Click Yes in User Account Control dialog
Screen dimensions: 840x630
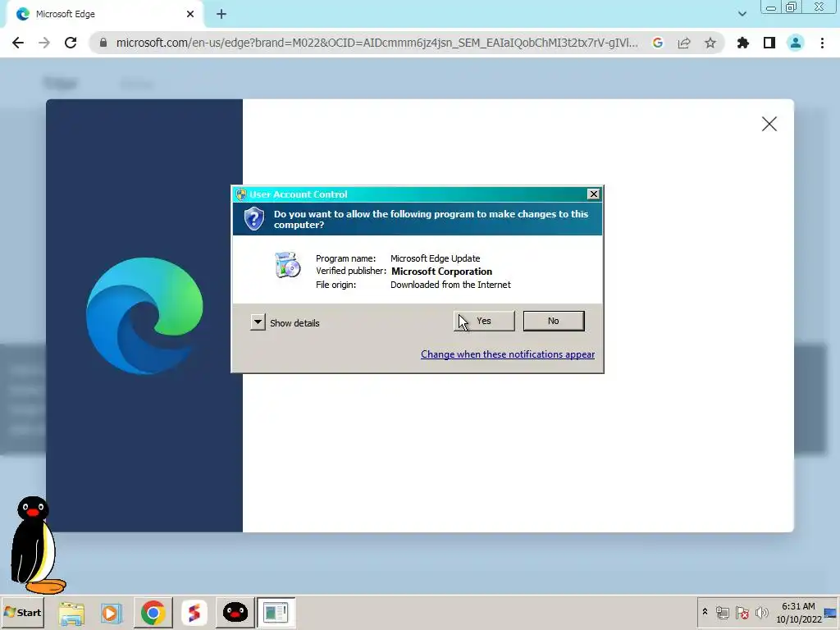(x=484, y=321)
